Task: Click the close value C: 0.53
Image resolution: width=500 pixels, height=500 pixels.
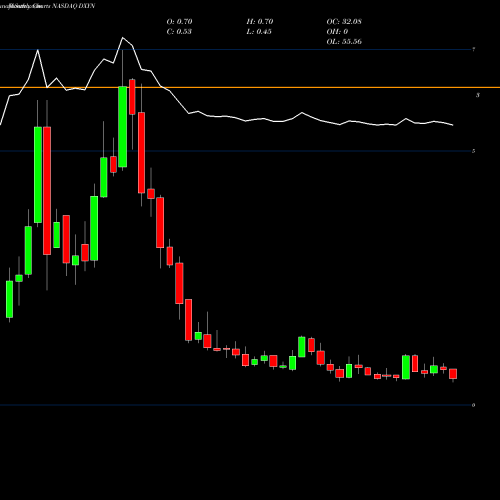Action: pos(179,32)
